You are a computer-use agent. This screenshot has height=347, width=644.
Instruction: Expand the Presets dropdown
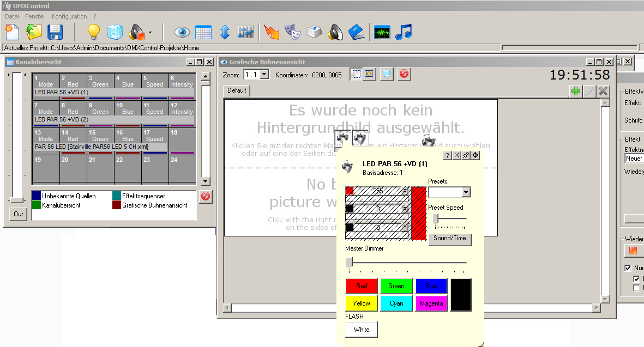point(465,192)
